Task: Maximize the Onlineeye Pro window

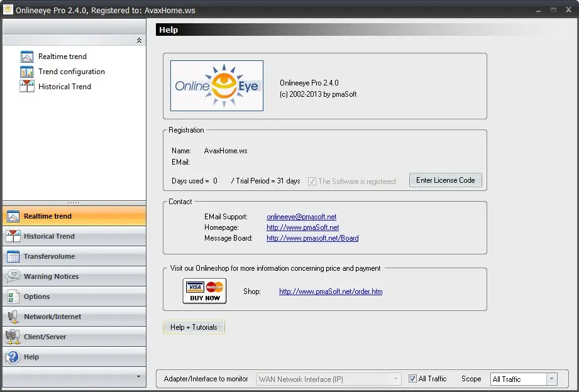Action: 553,10
